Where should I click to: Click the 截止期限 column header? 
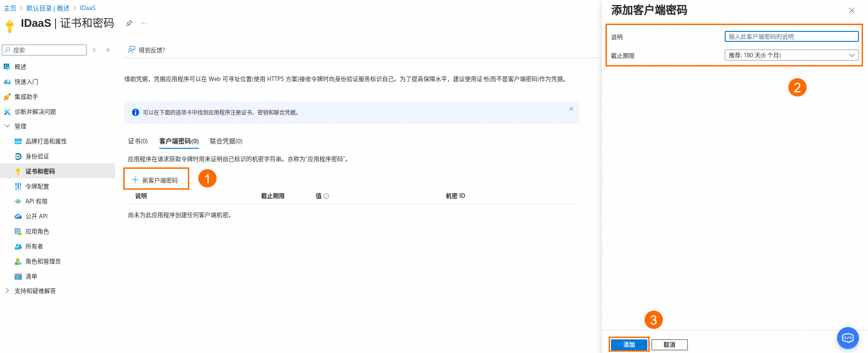pos(273,196)
